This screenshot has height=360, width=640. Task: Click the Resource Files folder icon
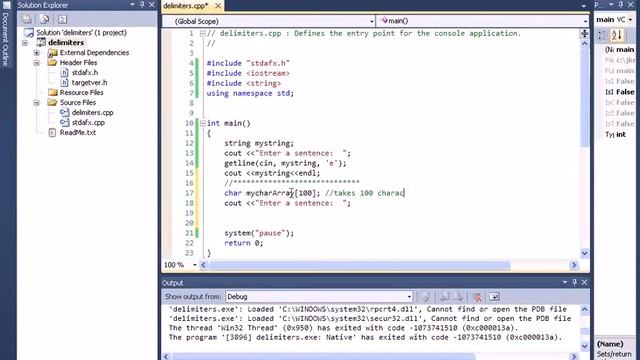(52, 92)
